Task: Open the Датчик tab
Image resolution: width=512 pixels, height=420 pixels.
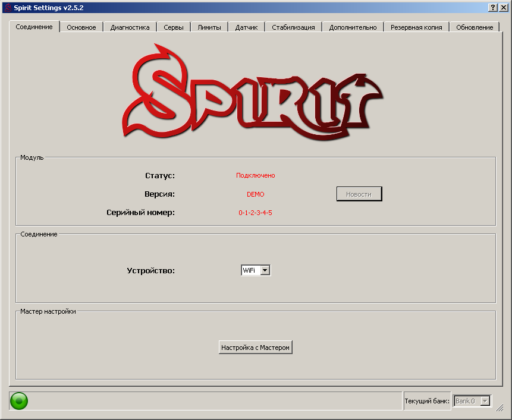Action: coord(246,27)
